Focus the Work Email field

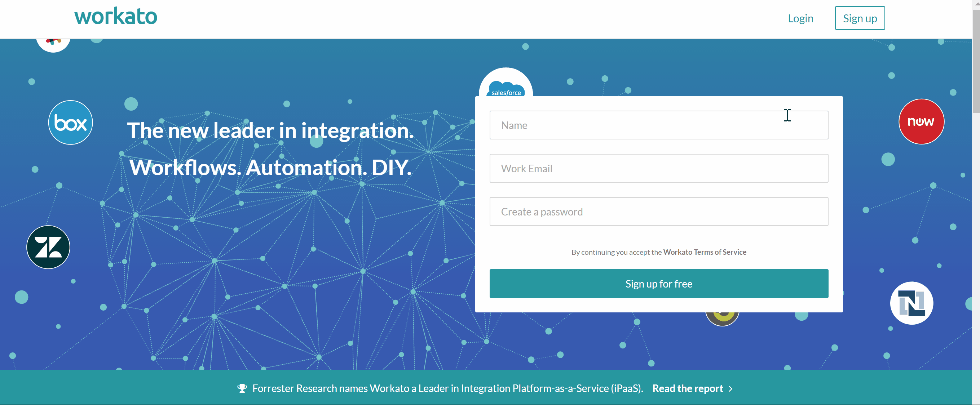coord(658,169)
